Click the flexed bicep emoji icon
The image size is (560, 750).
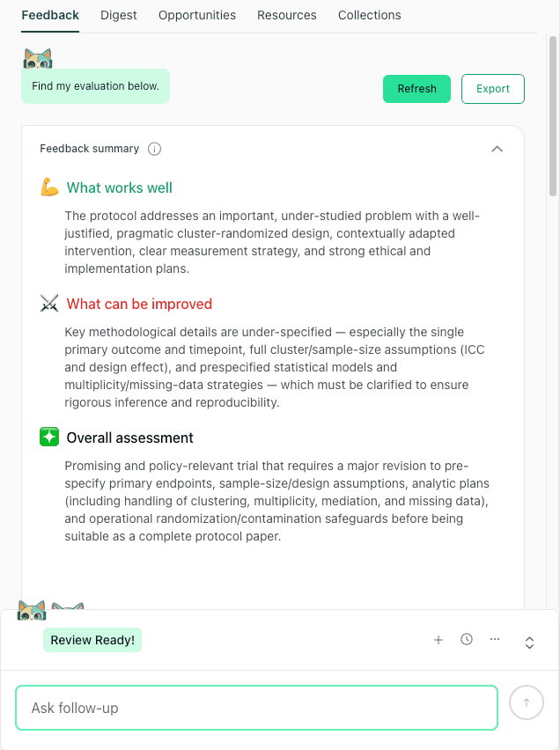[x=49, y=187]
